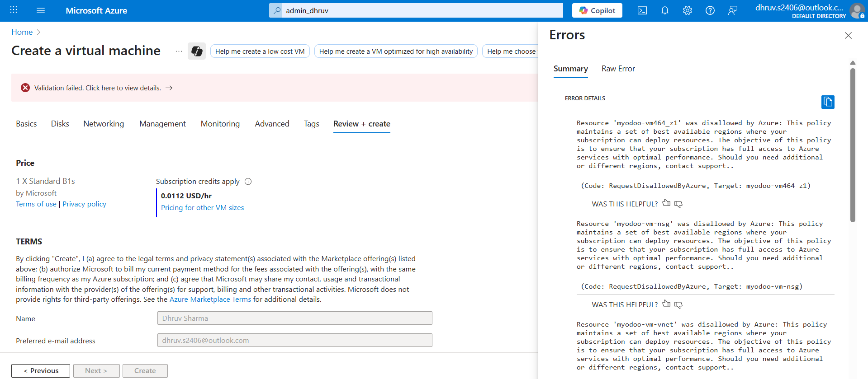
Task: Open the account avatar menu
Action: click(857, 10)
